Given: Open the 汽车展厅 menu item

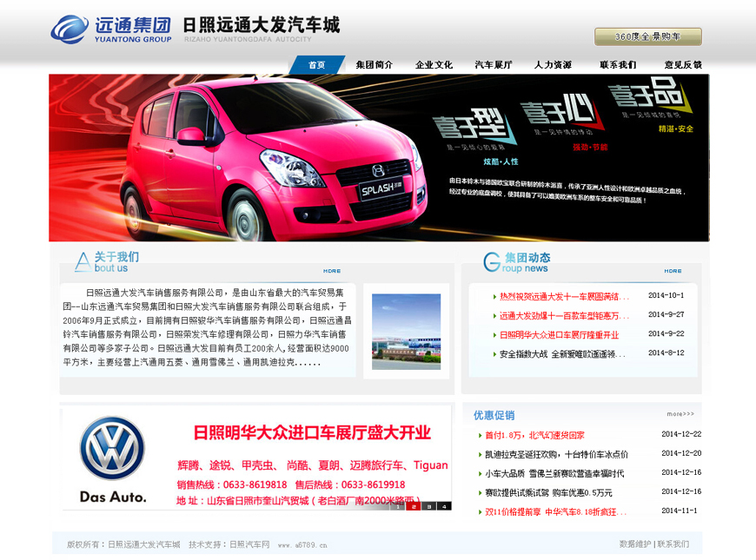Looking at the screenshot, I should [x=494, y=64].
